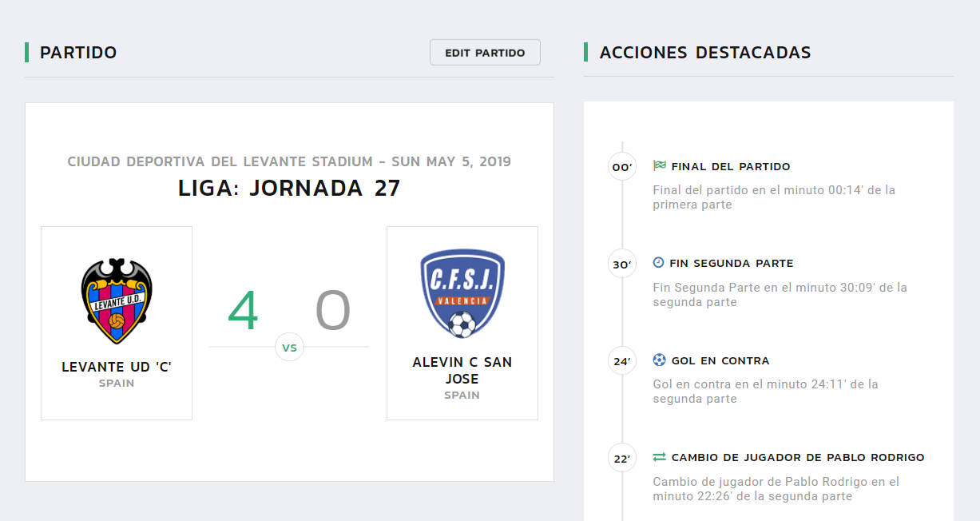Select the 00' timeline marker

point(621,167)
